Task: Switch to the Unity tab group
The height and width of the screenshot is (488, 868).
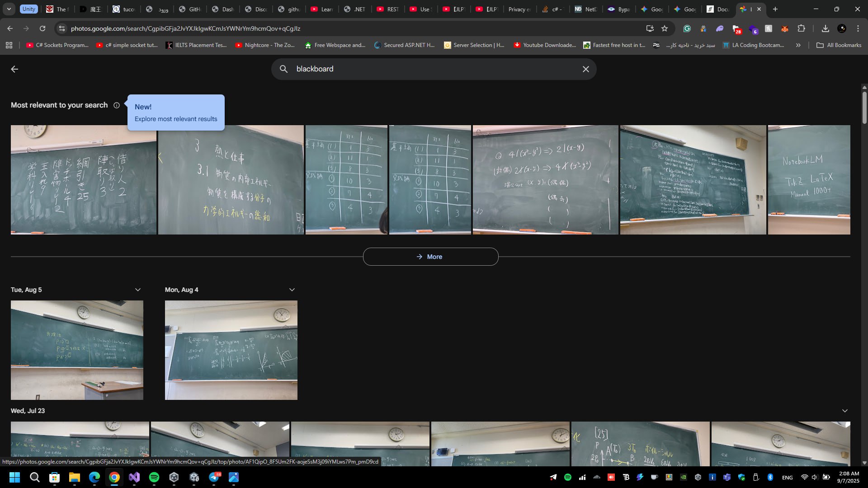Action: [28, 9]
